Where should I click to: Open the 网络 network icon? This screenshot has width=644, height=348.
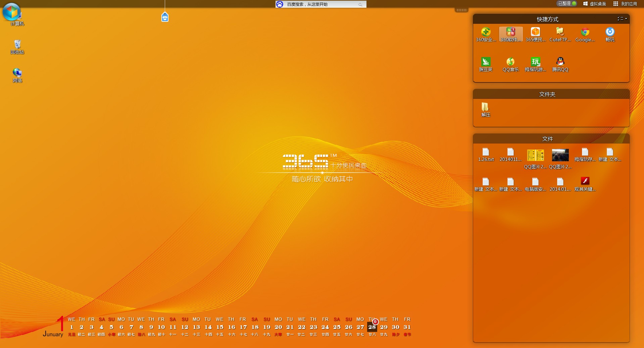coord(17,75)
